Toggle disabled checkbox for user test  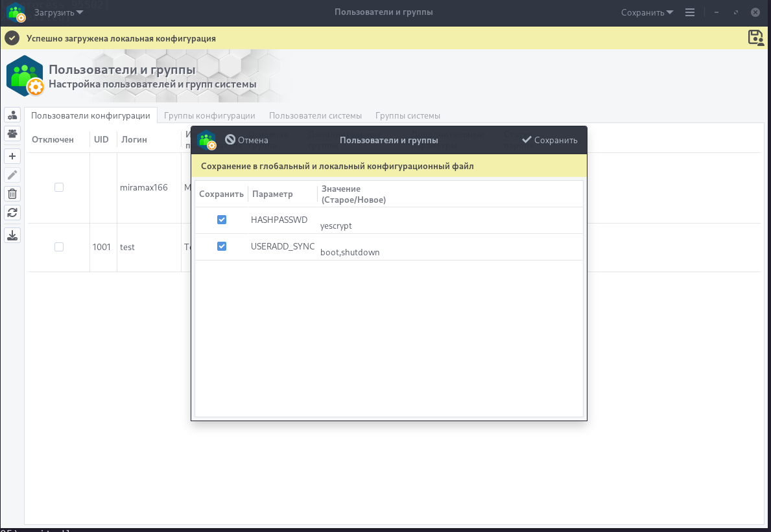click(x=59, y=247)
